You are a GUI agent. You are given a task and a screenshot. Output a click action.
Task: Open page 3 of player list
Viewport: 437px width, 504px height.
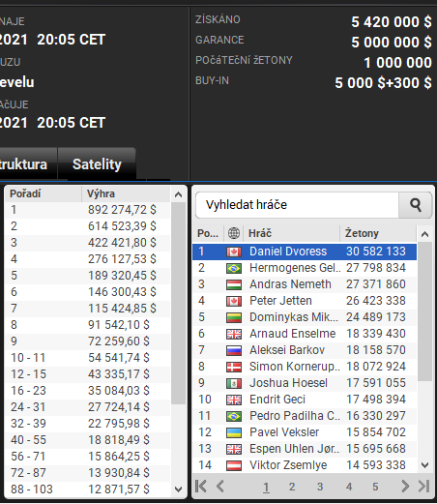320,487
